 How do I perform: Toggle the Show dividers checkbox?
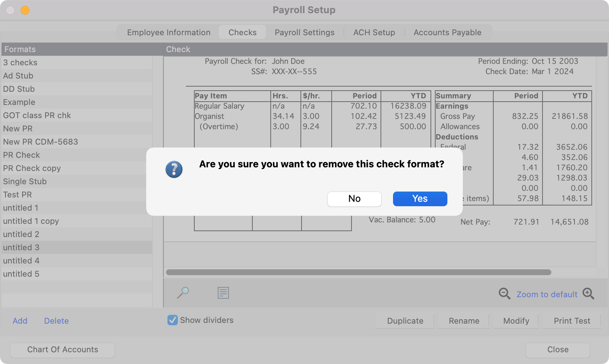pos(173,320)
